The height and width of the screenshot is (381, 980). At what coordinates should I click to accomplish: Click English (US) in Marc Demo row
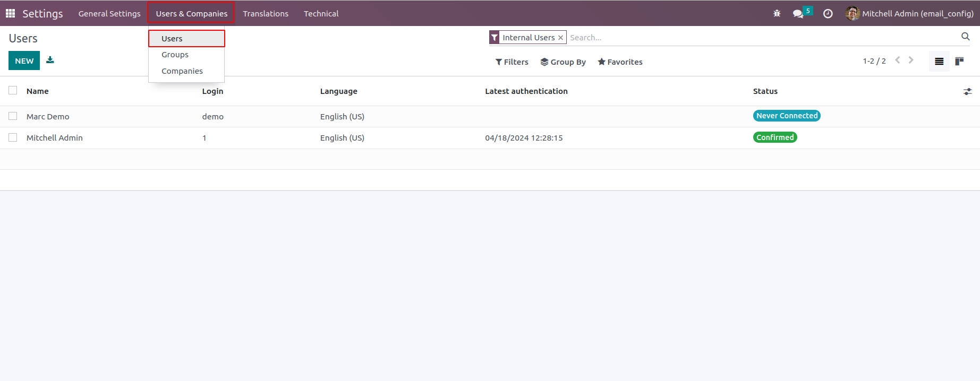pyautogui.click(x=342, y=117)
